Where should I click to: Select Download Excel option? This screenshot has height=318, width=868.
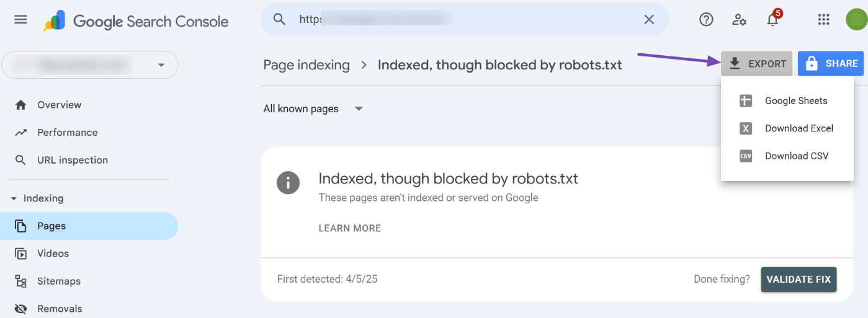coord(799,128)
